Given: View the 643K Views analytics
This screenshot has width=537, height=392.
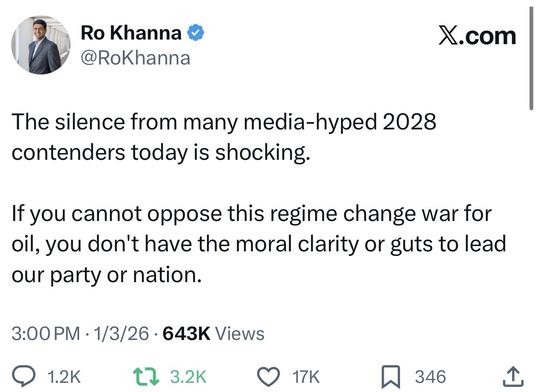Looking at the screenshot, I should (x=214, y=334).
